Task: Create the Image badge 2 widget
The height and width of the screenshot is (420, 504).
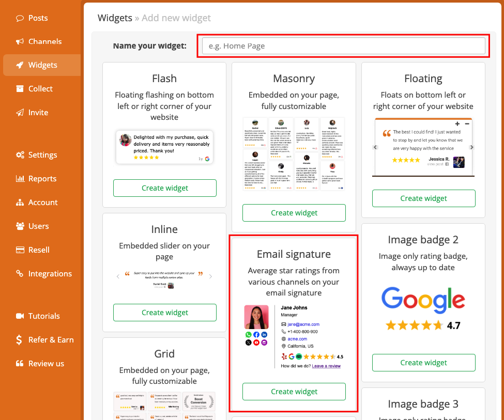Action: click(424, 363)
